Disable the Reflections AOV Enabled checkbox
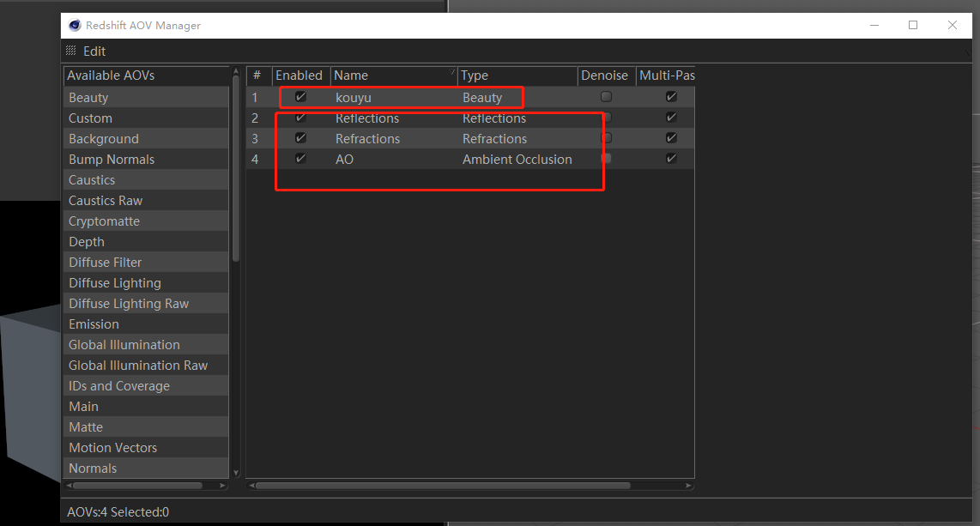 (x=300, y=118)
